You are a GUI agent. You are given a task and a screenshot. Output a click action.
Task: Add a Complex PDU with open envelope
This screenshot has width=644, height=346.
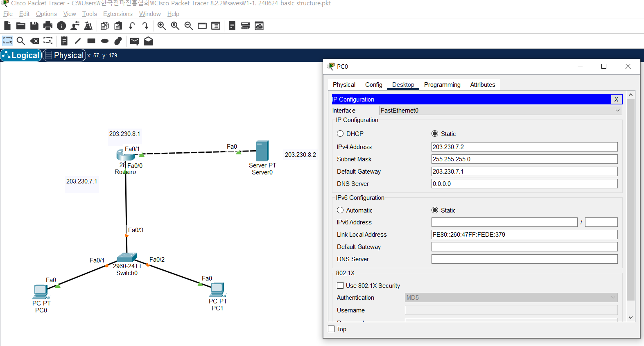[x=148, y=41]
